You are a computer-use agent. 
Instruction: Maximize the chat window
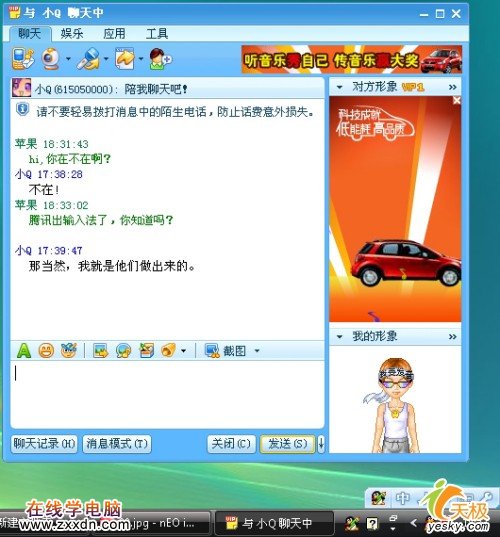coord(440,14)
